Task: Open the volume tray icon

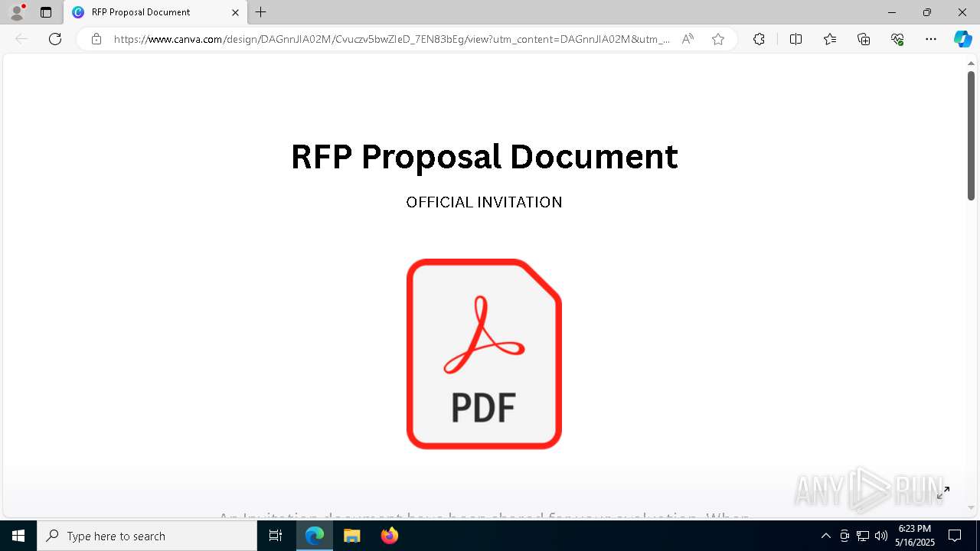Action: coord(881,536)
